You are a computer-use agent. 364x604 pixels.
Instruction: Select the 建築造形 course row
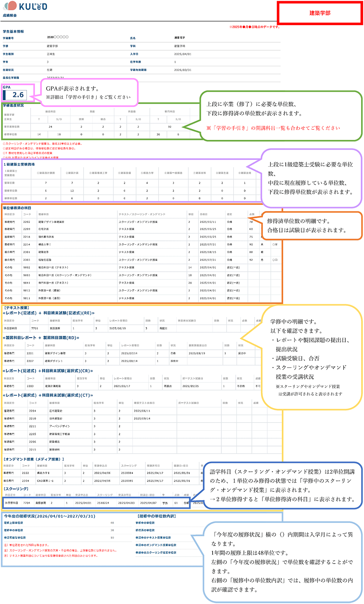pyautogui.click(x=142, y=252)
